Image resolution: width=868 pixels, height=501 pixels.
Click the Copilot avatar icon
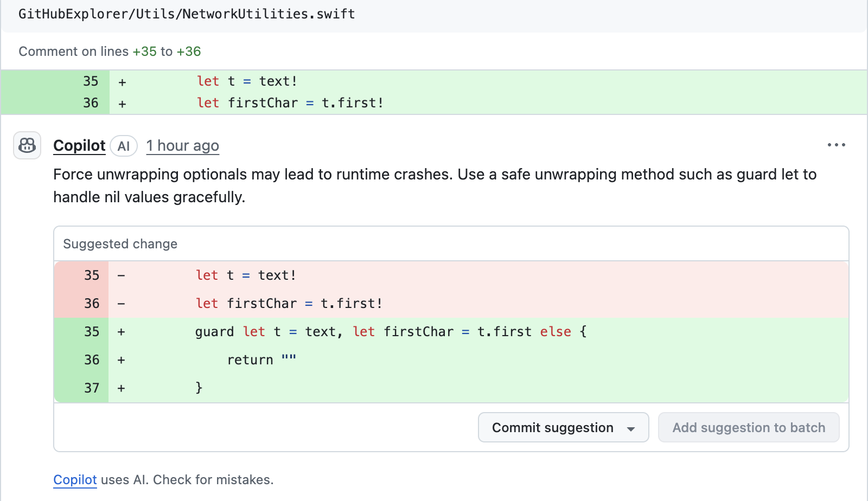click(27, 145)
